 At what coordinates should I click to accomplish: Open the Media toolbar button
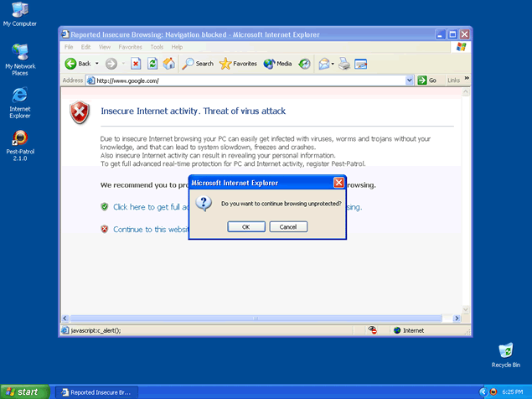pyautogui.click(x=277, y=64)
